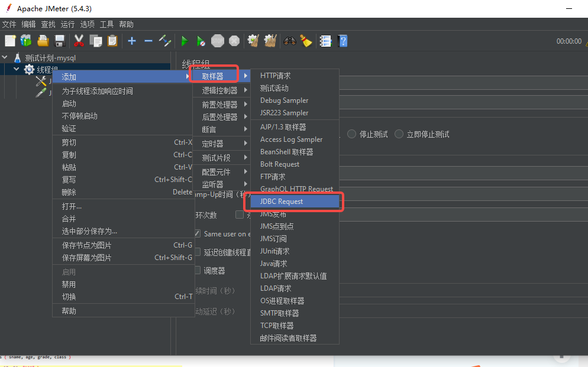Click the Reset search brush icon

pyautogui.click(x=306, y=41)
